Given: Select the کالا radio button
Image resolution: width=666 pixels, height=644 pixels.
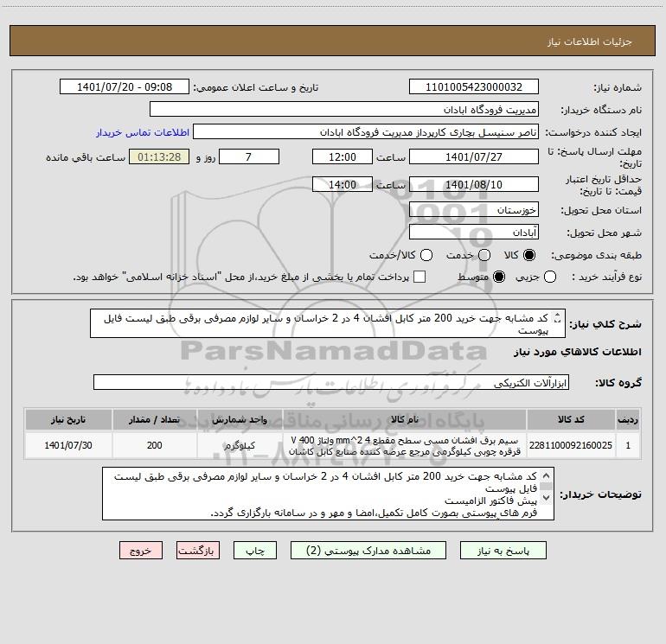Looking at the screenshot, I should click(529, 255).
